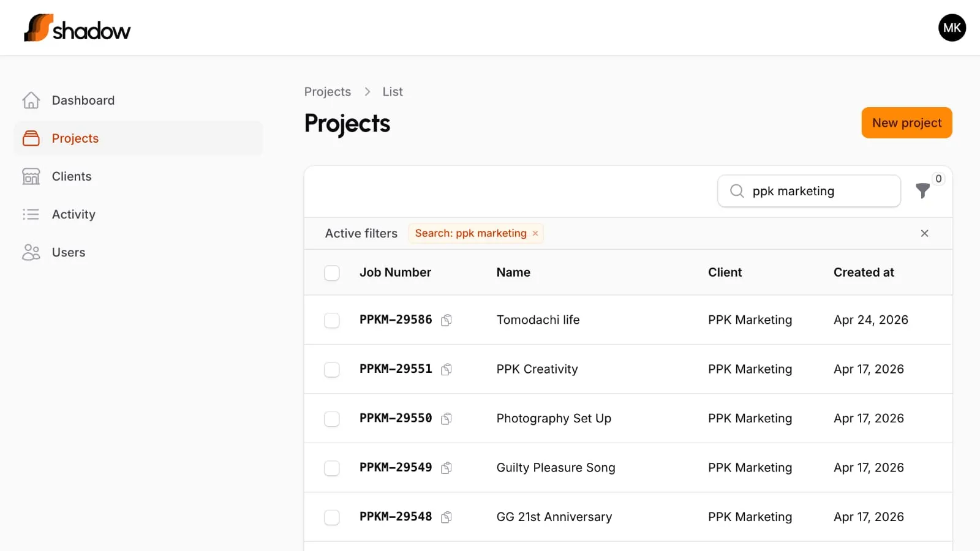
Task: Click the List breadcrumb
Action: 393,92
